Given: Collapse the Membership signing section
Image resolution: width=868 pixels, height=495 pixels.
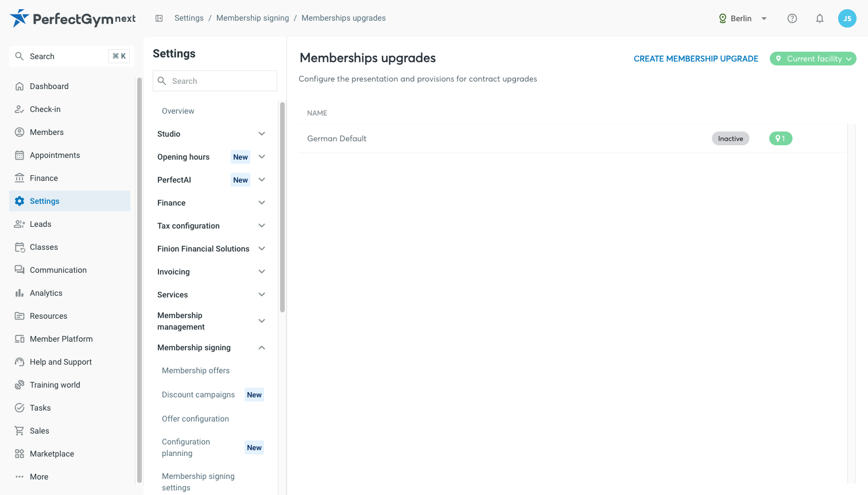Looking at the screenshot, I should (x=262, y=347).
